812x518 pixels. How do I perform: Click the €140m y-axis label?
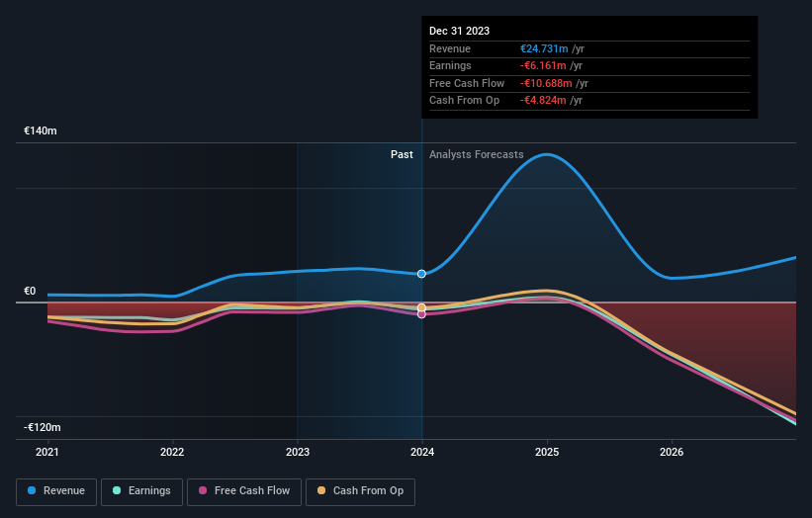tap(41, 130)
